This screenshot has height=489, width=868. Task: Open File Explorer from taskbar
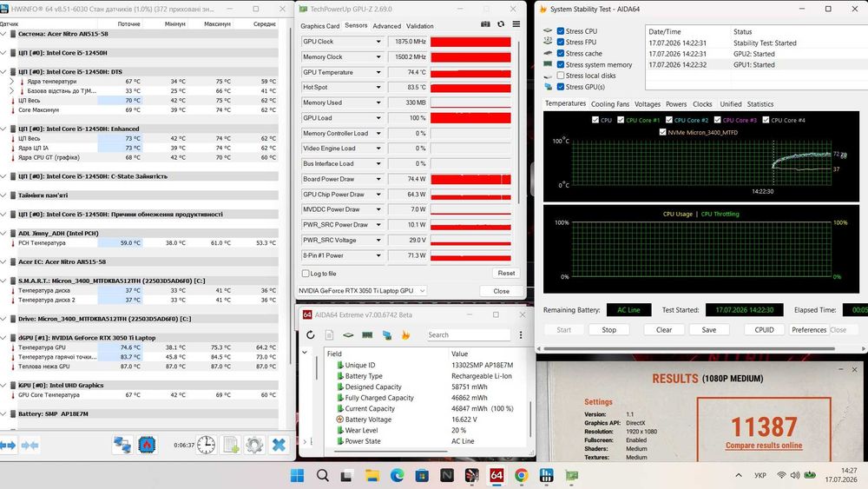pos(372,475)
